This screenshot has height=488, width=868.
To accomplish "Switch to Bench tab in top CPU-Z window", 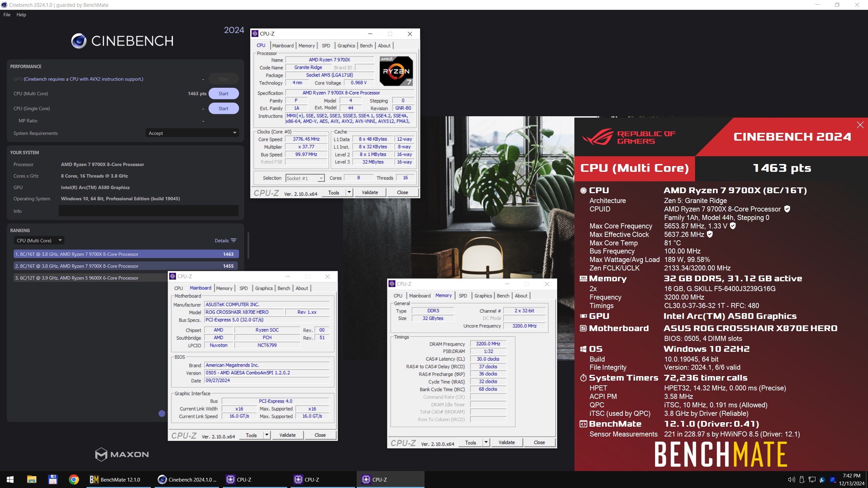I will click(x=366, y=46).
